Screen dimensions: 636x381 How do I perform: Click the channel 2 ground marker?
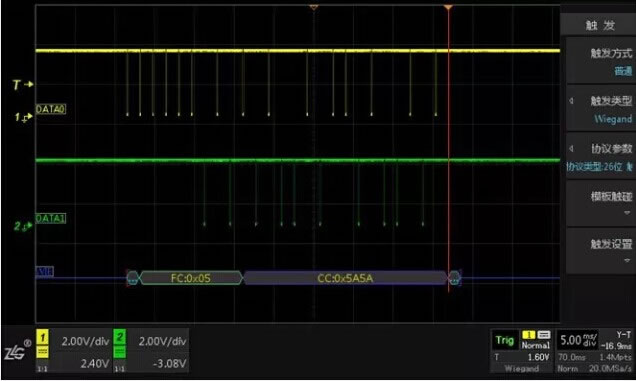click(23, 226)
